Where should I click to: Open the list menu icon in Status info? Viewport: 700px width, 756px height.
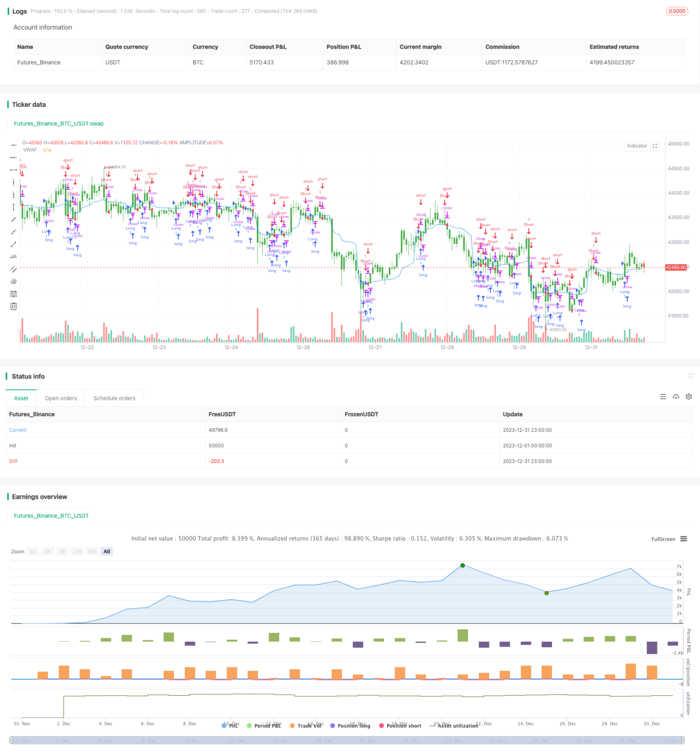coord(663,397)
